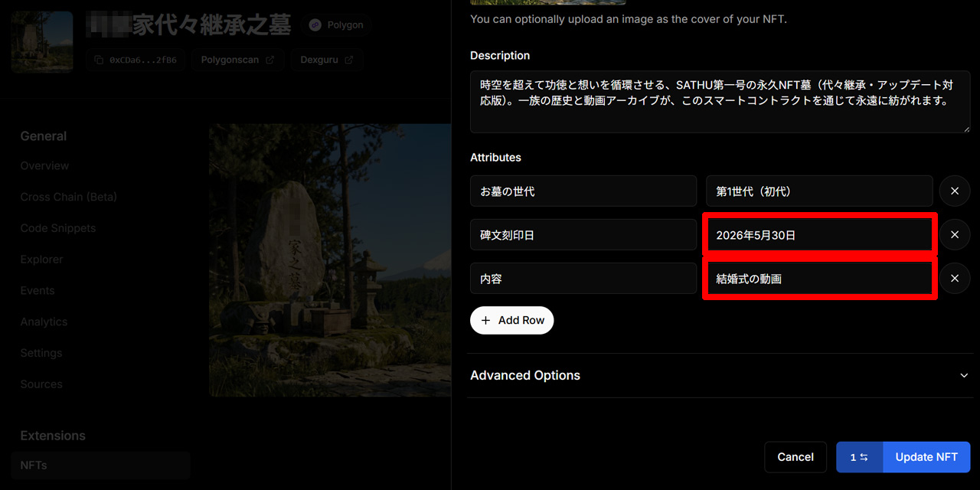The image size is (980, 490).
Task: Open Polygonscan external link
Action: [237, 60]
